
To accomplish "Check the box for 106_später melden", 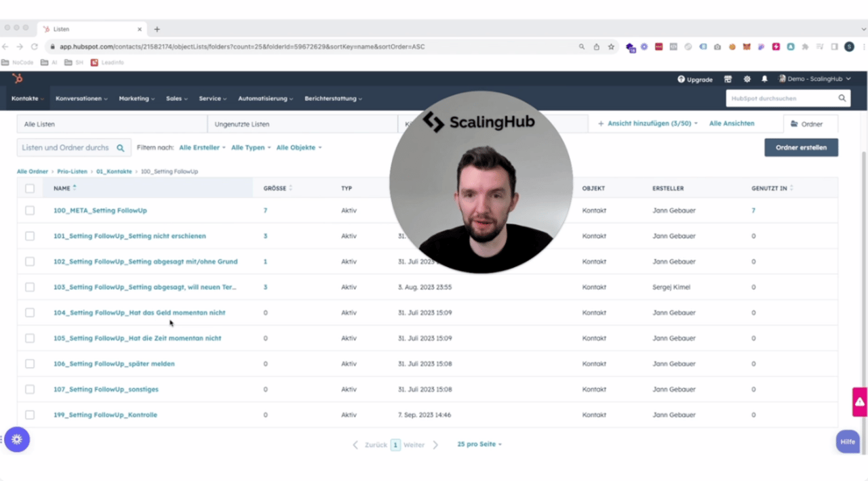I will click(x=30, y=364).
